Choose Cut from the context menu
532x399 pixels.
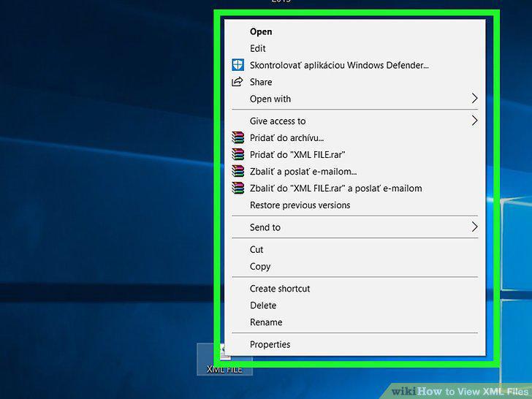click(x=256, y=249)
